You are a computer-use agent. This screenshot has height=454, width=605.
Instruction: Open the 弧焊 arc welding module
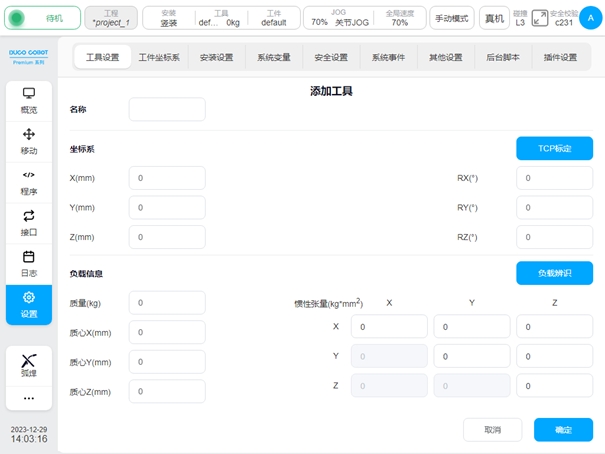(x=29, y=365)
